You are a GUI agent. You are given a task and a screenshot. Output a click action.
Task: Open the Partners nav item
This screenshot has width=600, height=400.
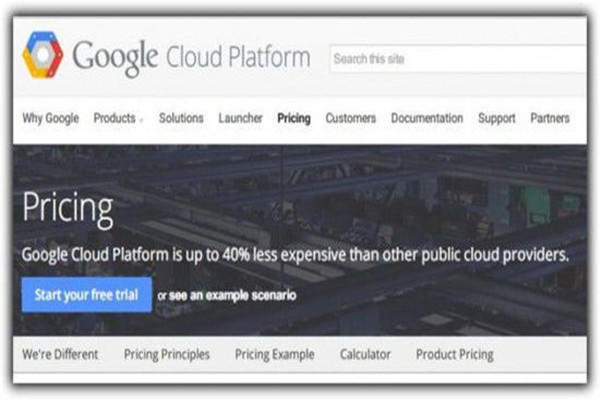[x=550, y=118]
